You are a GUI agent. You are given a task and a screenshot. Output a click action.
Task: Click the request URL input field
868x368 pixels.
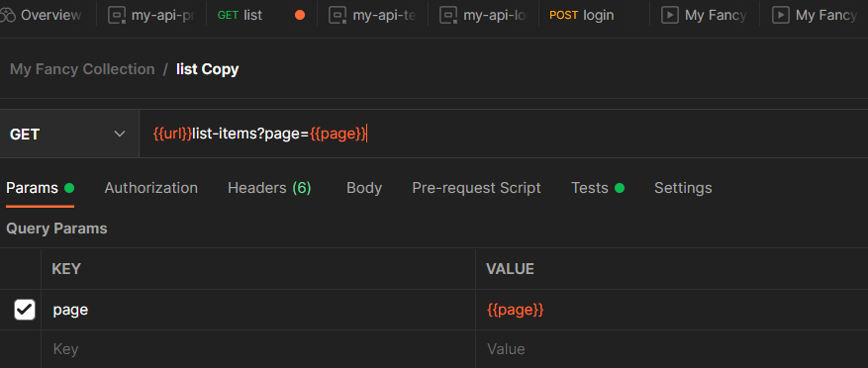[503, 134]
